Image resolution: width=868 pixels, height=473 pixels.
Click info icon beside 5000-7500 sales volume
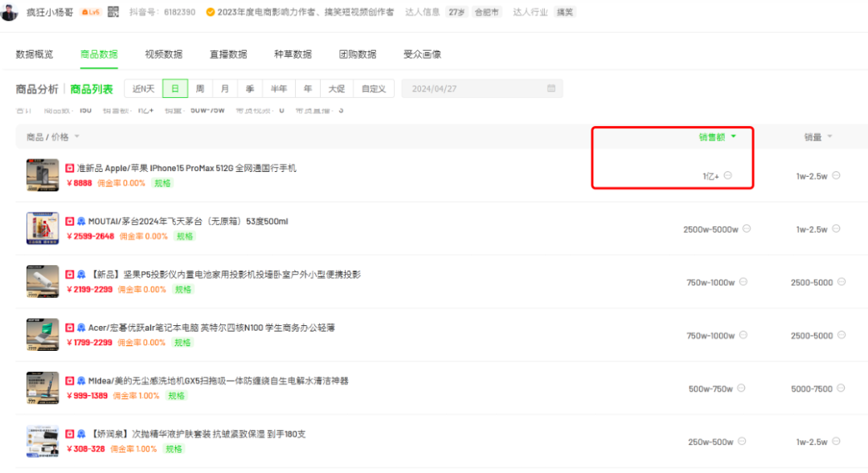841,389
